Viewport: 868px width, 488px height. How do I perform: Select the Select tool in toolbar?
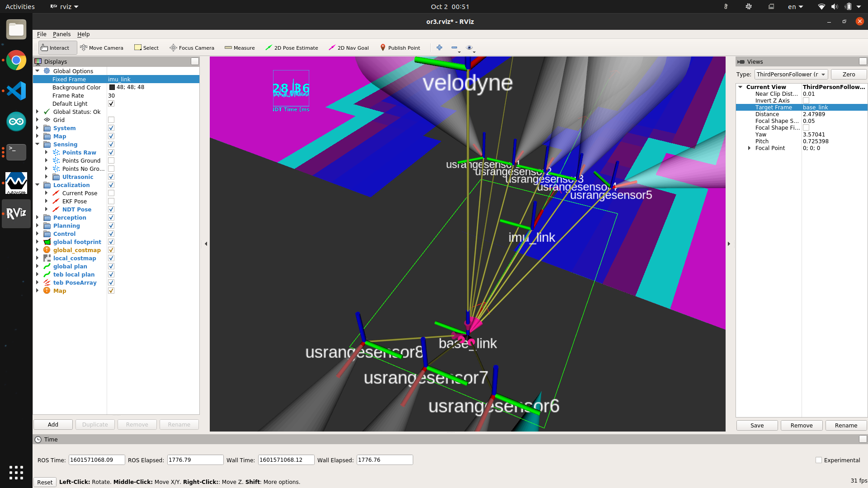pyautogui.click(x=146, y=48)
